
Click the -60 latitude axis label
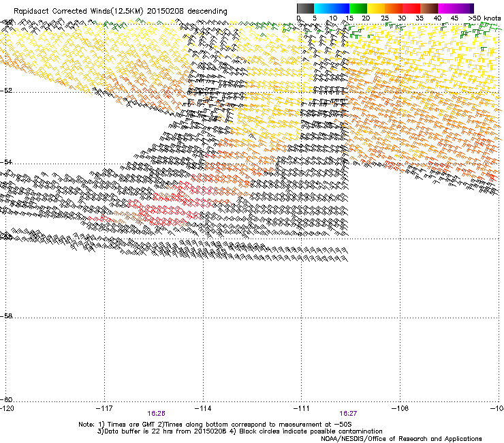(x=6, y=399)
